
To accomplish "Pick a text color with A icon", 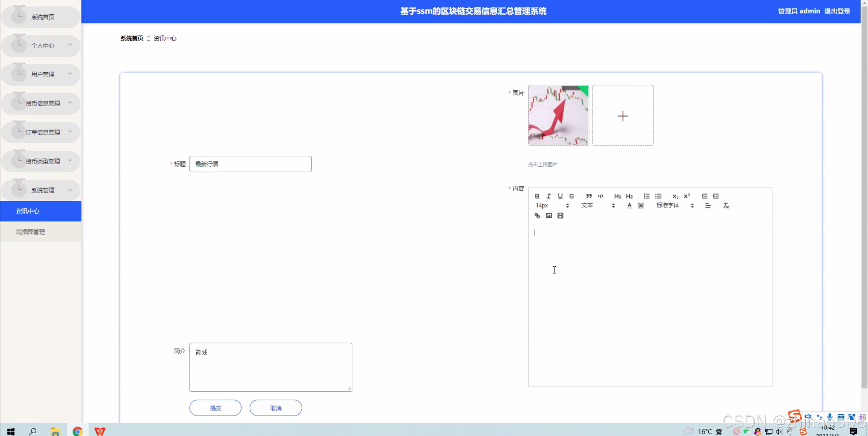I will [x=629, y=206].
